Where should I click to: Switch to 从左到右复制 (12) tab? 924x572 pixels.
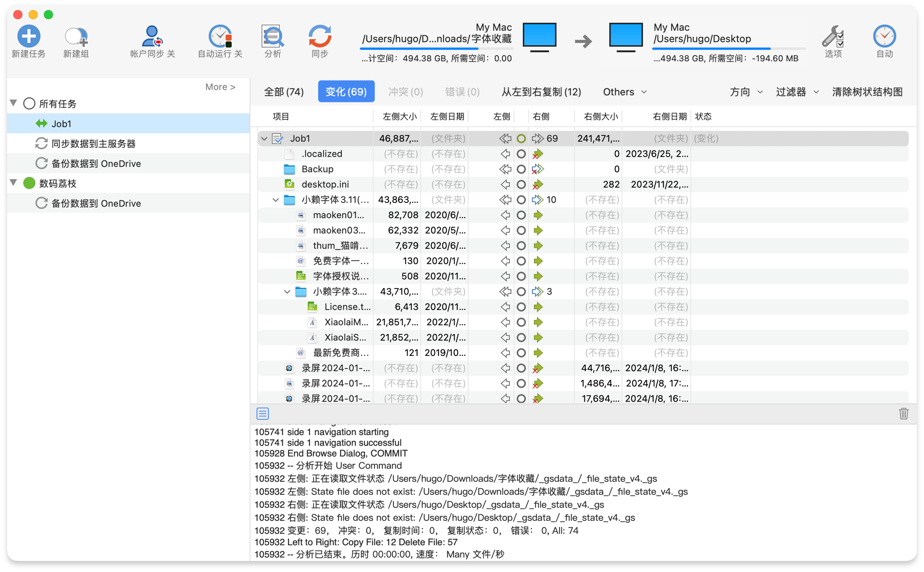[541, 92]
